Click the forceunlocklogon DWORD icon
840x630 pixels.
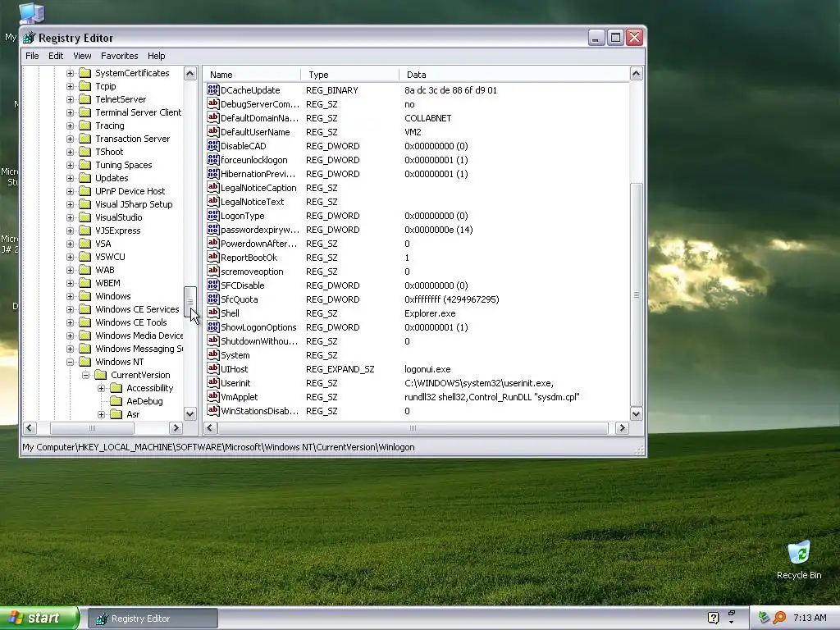[212, 160]
